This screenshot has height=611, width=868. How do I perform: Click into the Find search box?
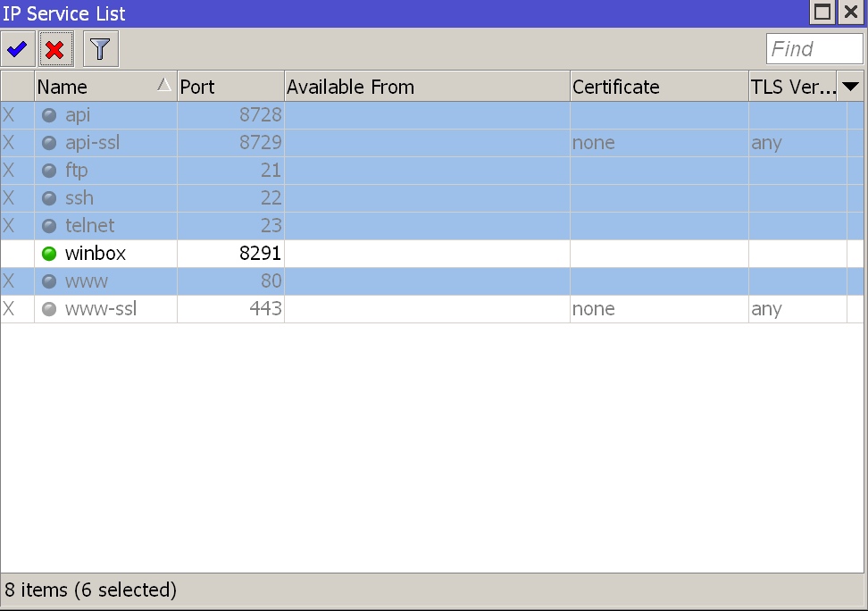coord(814,49)
